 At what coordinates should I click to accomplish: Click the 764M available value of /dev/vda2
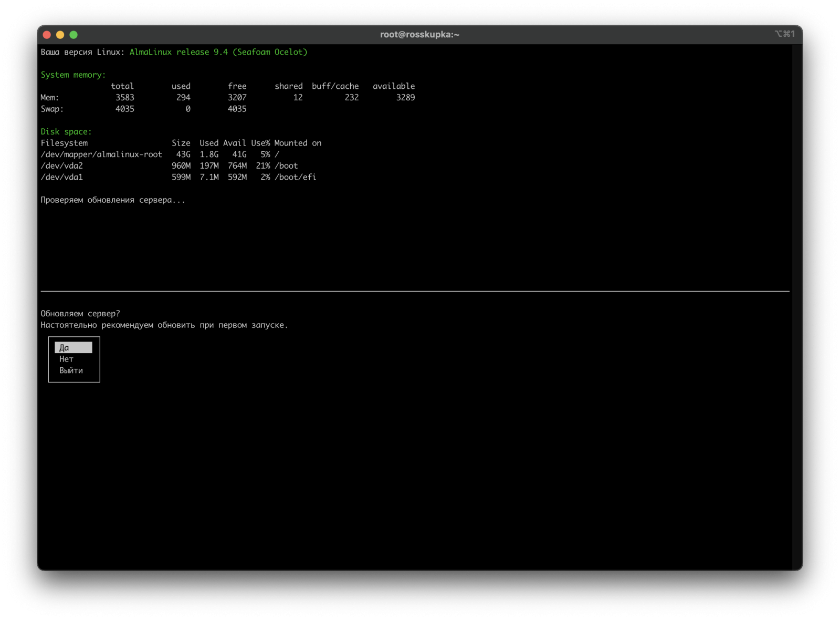237,166
